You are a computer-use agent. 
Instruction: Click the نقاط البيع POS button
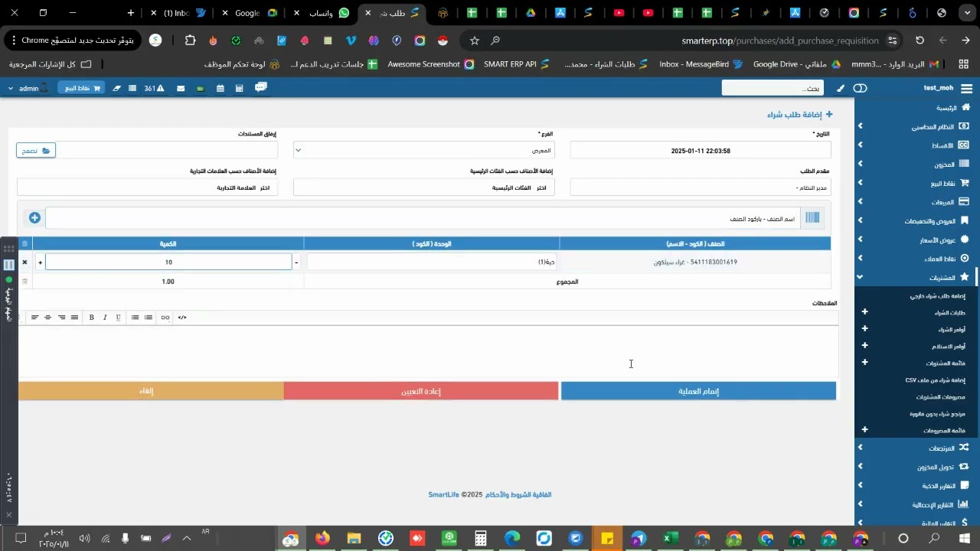pyautogui.click(x=81, y=88)
